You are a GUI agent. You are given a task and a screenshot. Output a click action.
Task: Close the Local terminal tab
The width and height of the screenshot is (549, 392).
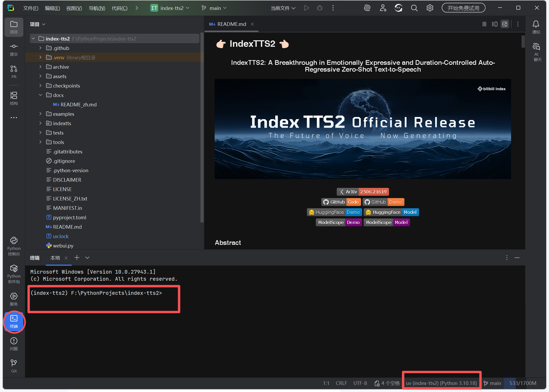click(x=66, y=258)
